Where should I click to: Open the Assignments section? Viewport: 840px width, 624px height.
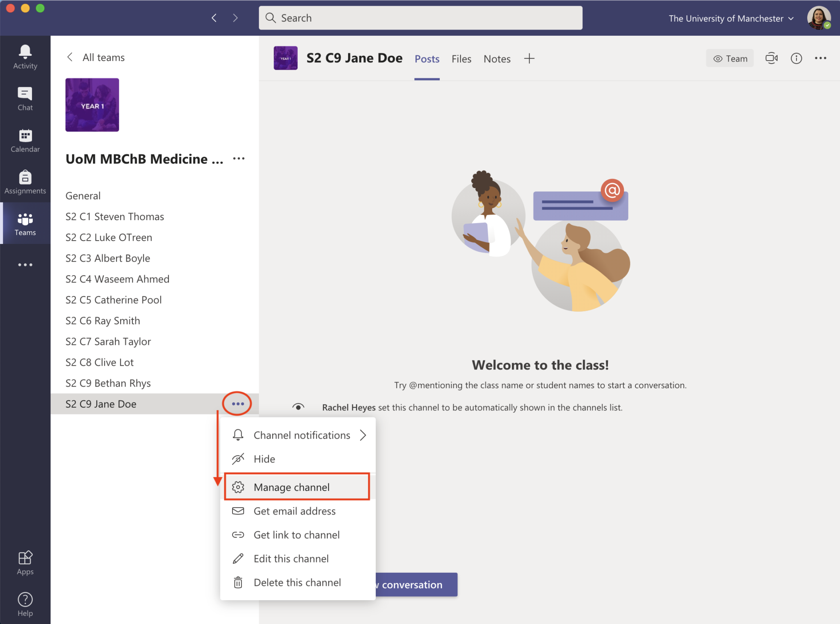click(25, 182)
